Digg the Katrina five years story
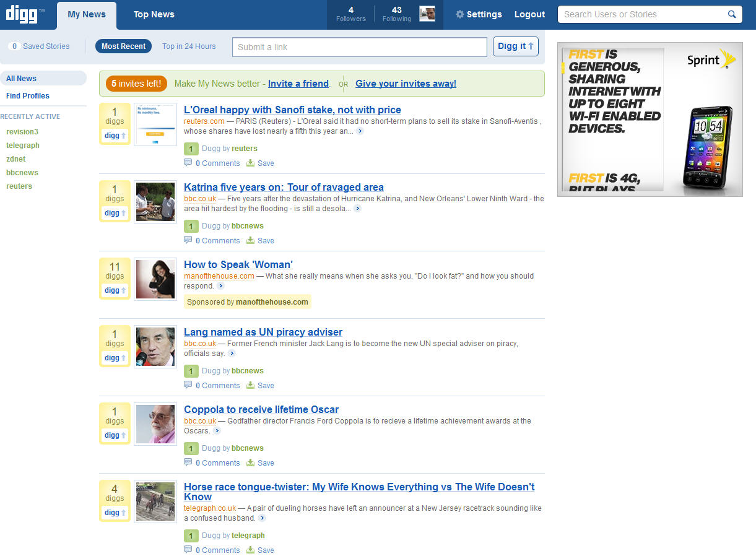Image resolution: width=756 pixels, height=556 pixels. [115, 213]
